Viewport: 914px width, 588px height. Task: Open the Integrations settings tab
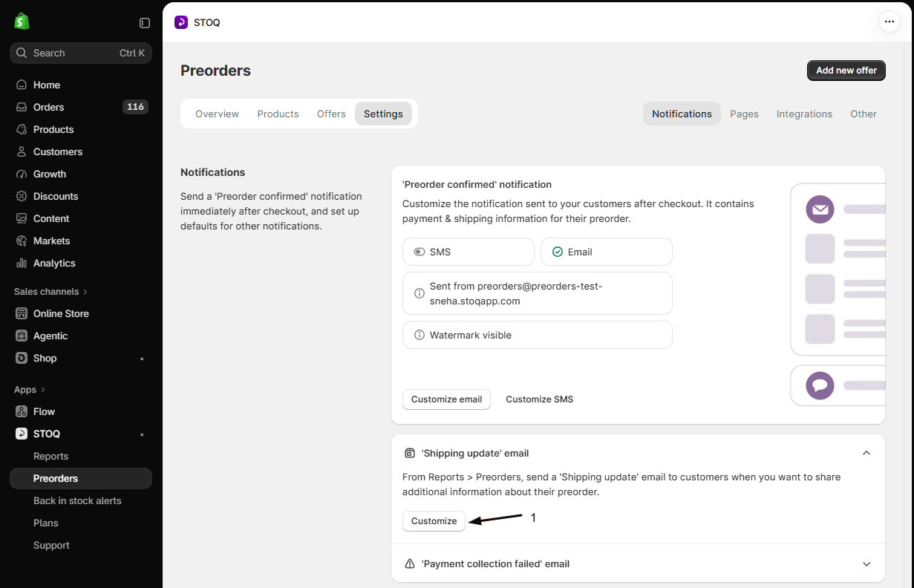[804, 114]
